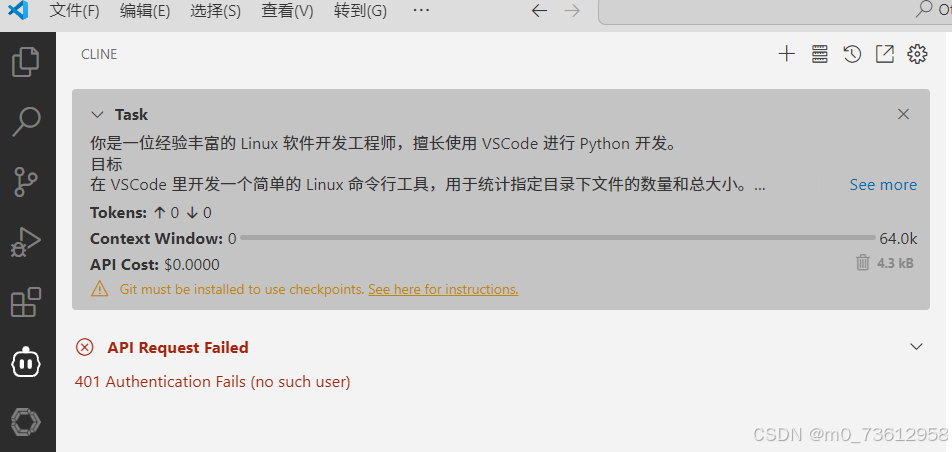Click the command center search box
The width and height of the screenshot is (952, 452).
775,12
